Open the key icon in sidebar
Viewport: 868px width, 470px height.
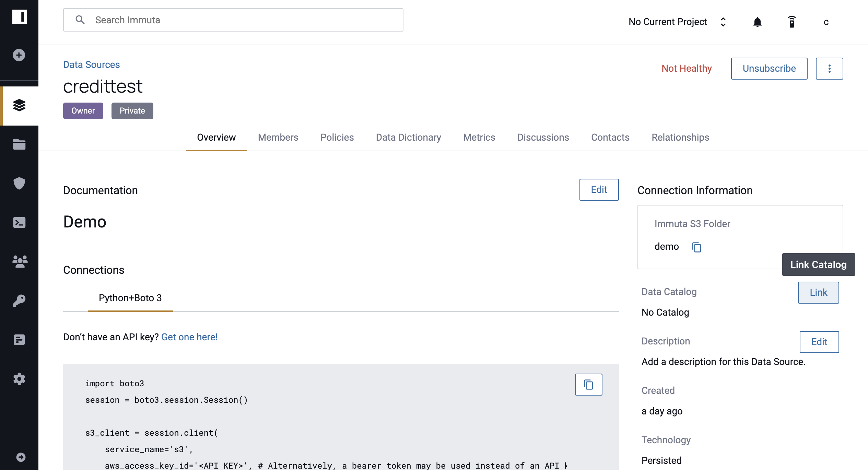point(19,301)
